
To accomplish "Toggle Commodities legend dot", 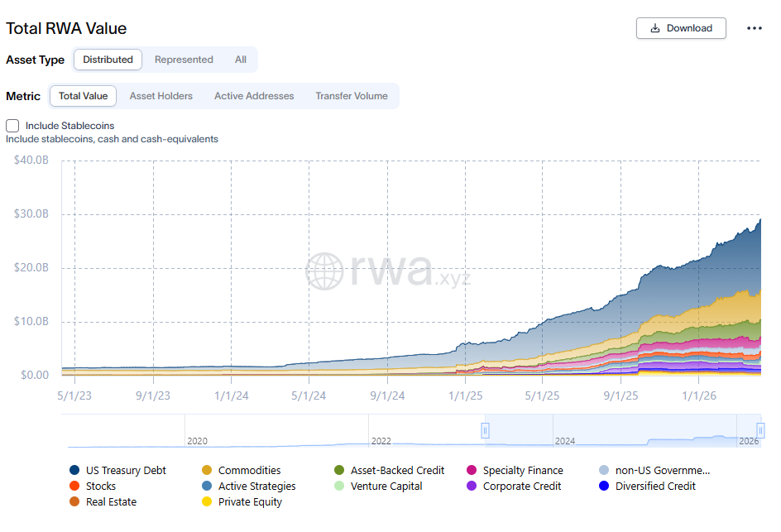I will click(x=207, y=471).
